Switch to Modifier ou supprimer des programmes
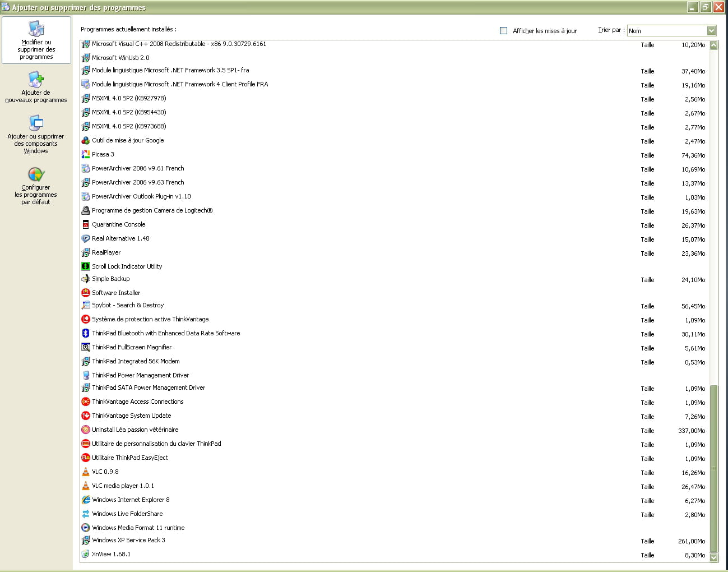 (x=36, y=40)
